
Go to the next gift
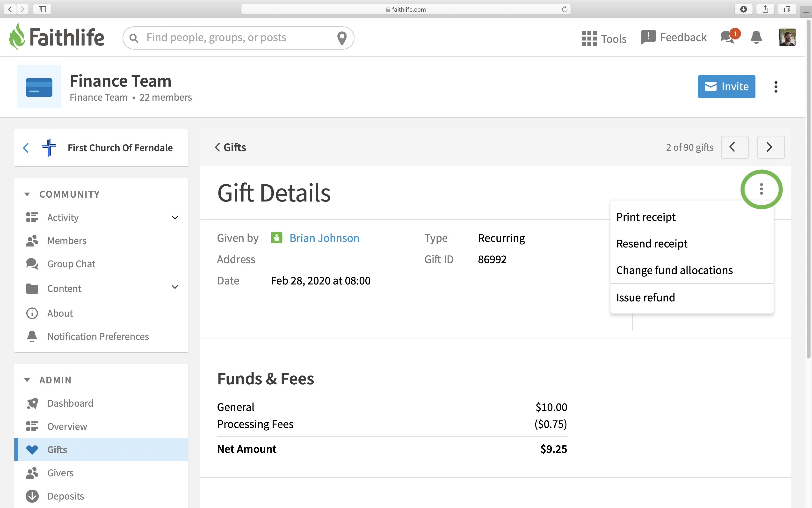(771, 147)
